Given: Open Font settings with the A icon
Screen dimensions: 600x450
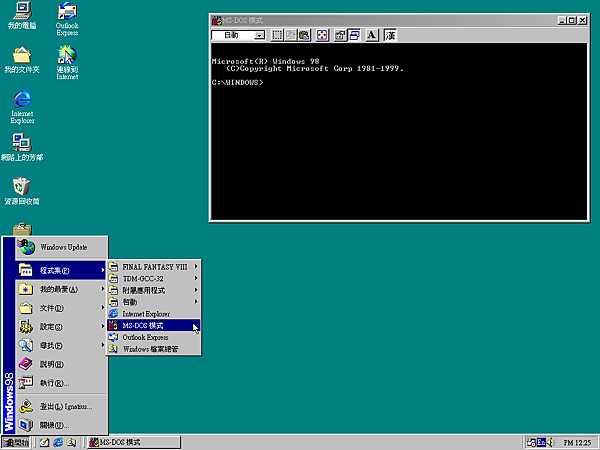Looking at the screenshot, I should [x=372, y=36].
